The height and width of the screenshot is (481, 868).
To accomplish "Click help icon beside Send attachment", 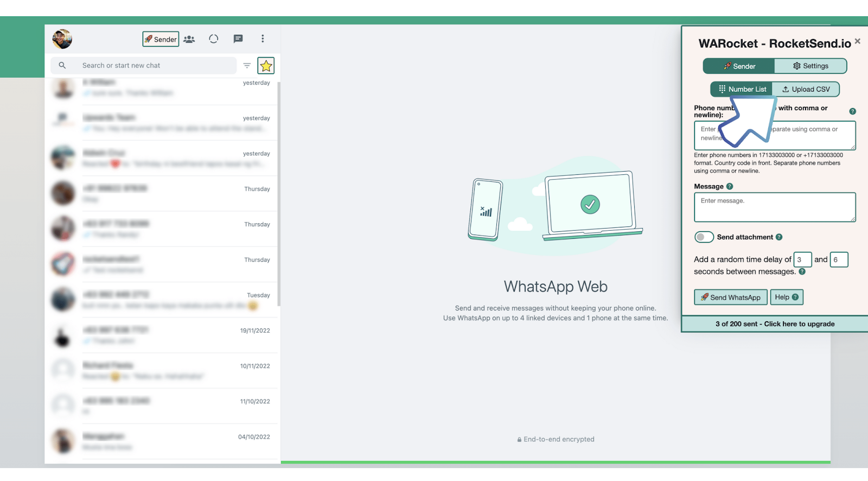I will click(779, 237).
